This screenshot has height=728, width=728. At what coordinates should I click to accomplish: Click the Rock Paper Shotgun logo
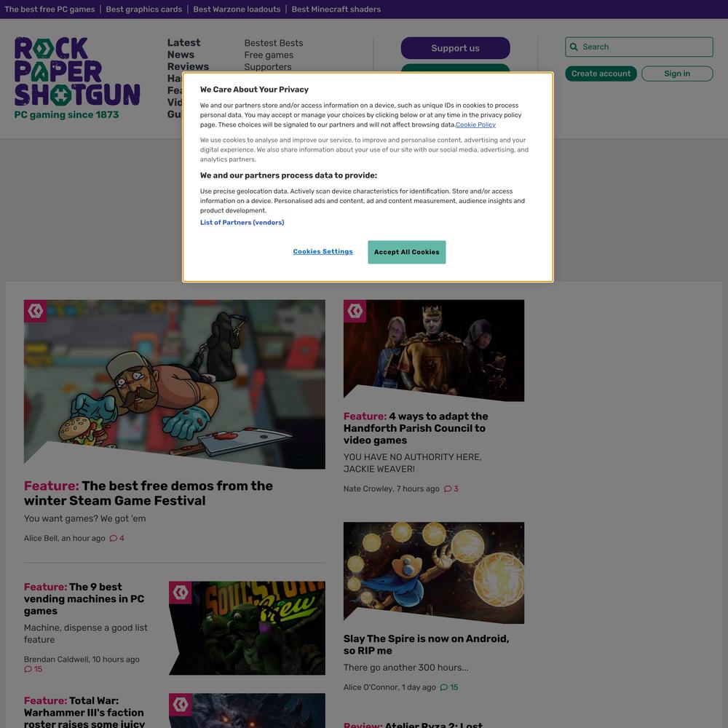tap(77, 71)
